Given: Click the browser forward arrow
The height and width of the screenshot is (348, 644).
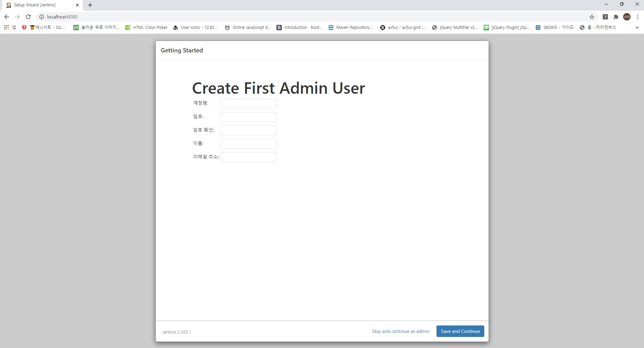Looking at the screenshot, I should pos(17,17).
